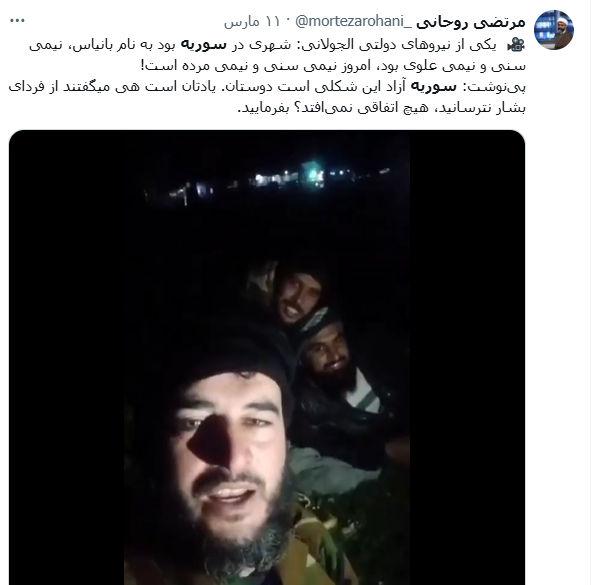Viewport: 592px width, 585px height.
Task: Open the @mortezarohani_ handle link
Action: click(x=354, y=22)
